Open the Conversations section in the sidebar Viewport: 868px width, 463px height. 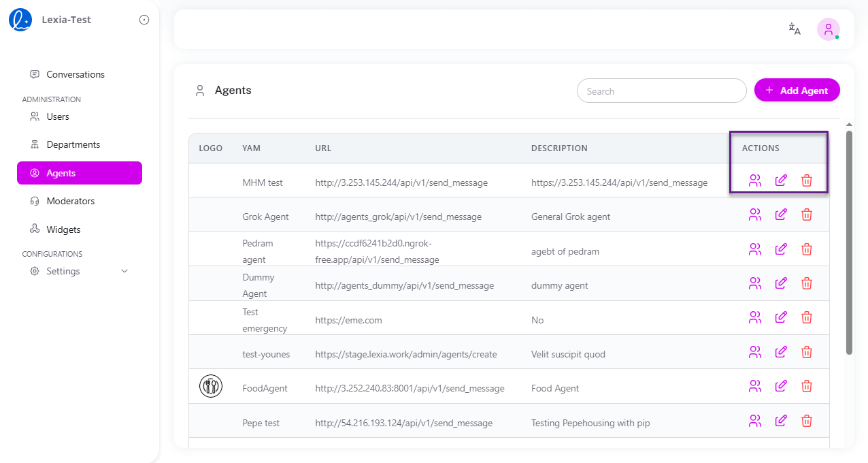[75, 74]
